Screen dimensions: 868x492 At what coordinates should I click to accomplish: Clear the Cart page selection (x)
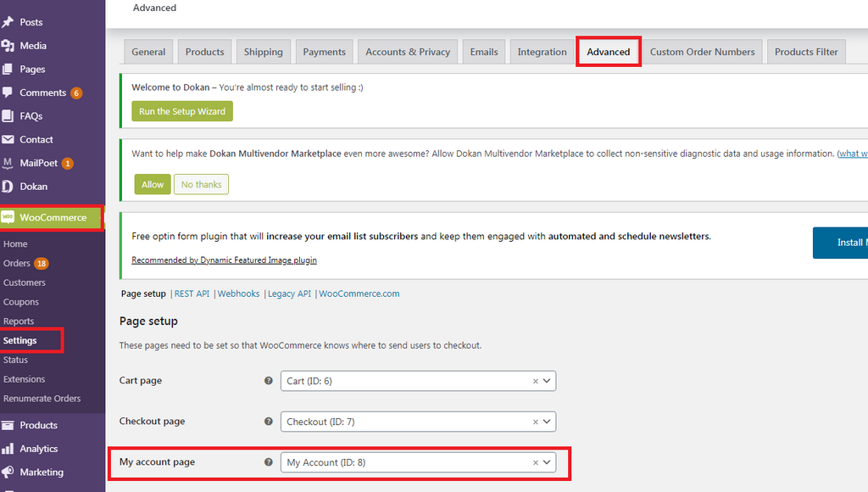[536, 381]
